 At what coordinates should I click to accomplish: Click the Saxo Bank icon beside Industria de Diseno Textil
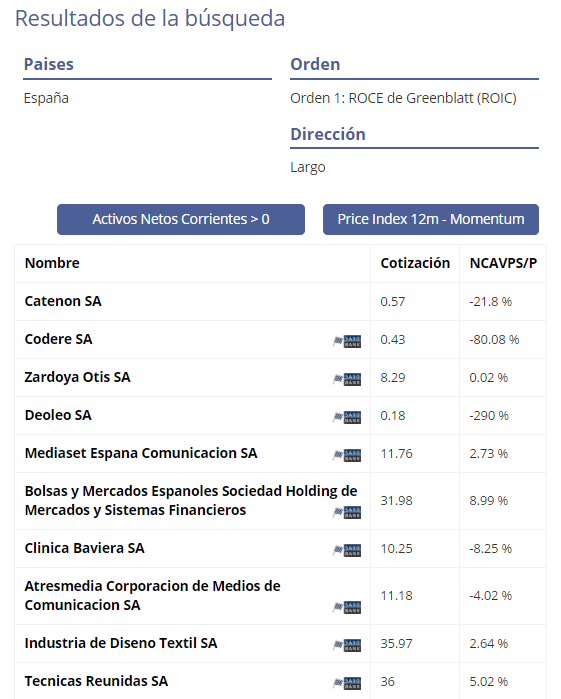point(347,645)
